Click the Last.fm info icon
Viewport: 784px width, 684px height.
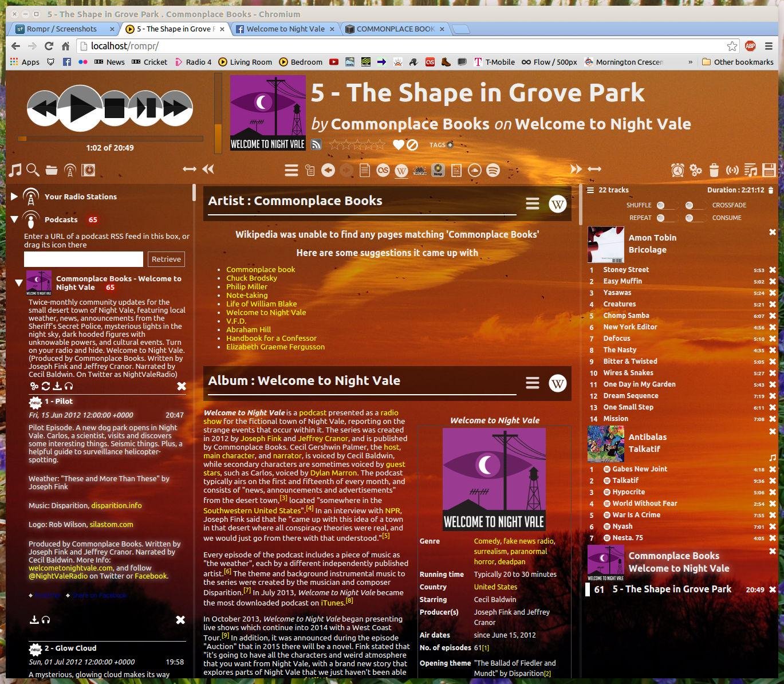coord(383,170)
